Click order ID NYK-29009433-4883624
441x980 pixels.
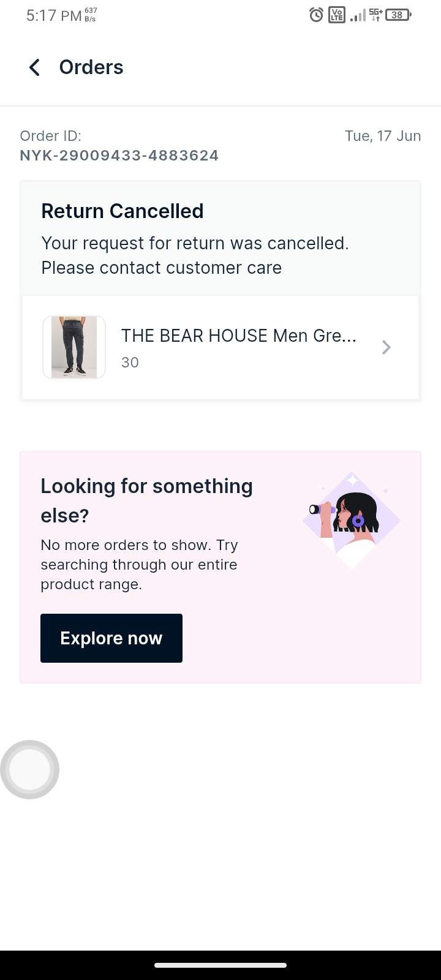pos(119,156)
